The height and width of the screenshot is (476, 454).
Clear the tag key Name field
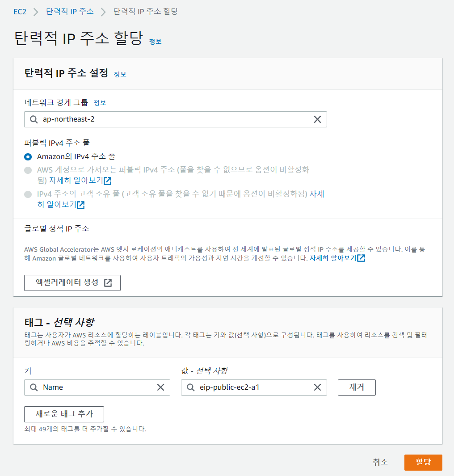161,387
